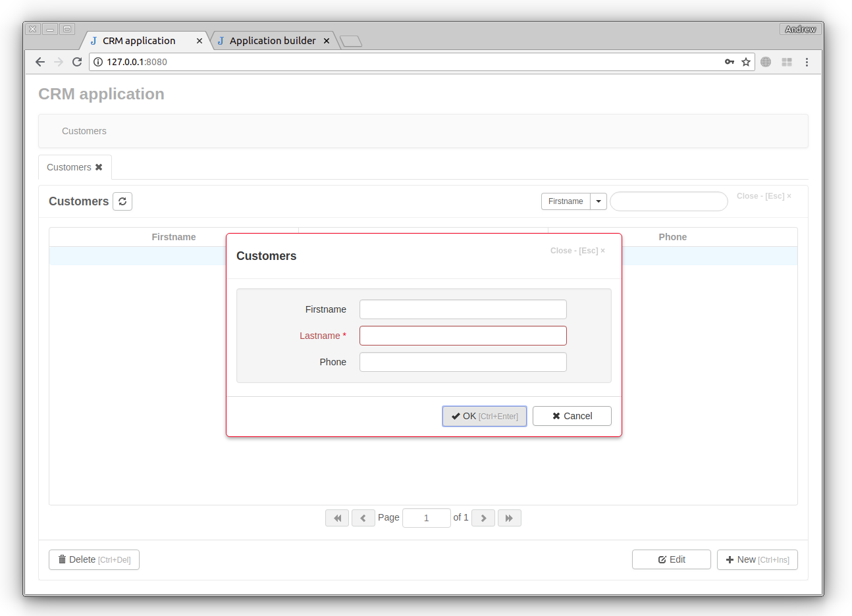
Task: Click the customer search text box
Action: 669,201
